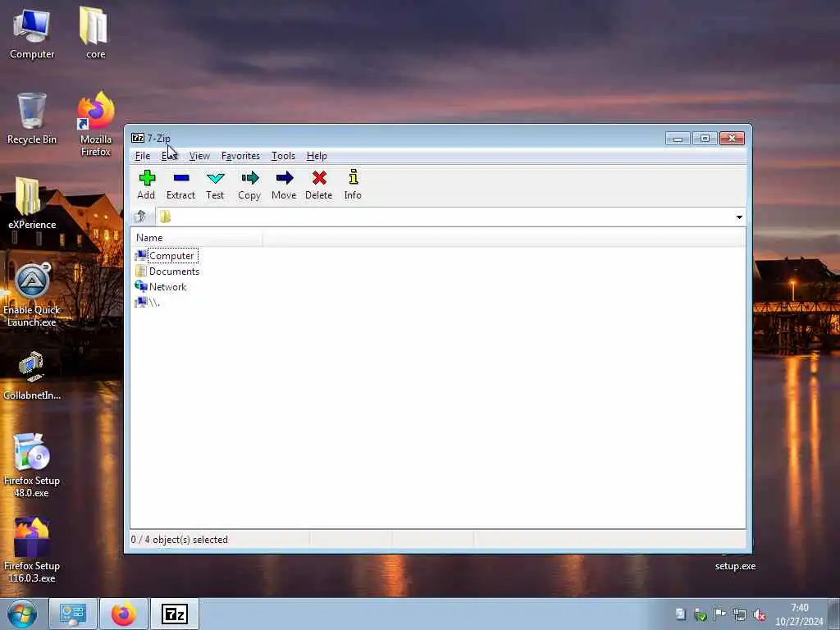
Task: Click the taskbar clock showing 7:40
Action: pos(799,614)
